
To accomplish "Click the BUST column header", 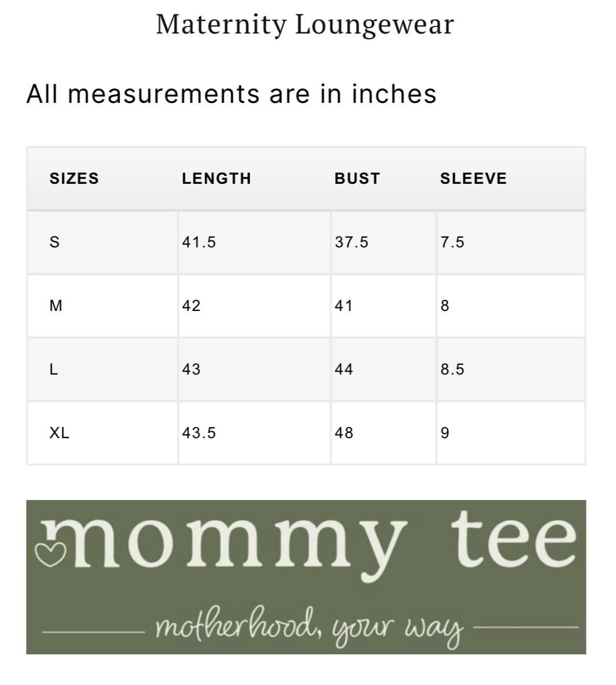I will pos(357,178).
